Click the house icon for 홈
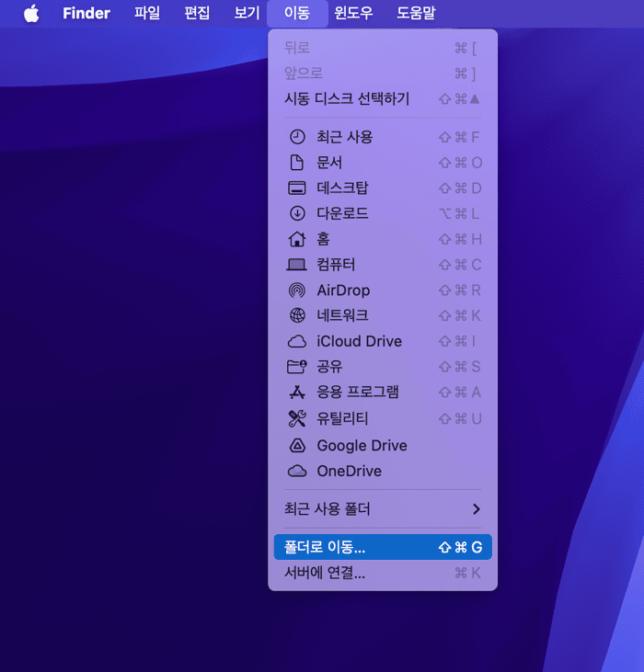 point(297,239)
